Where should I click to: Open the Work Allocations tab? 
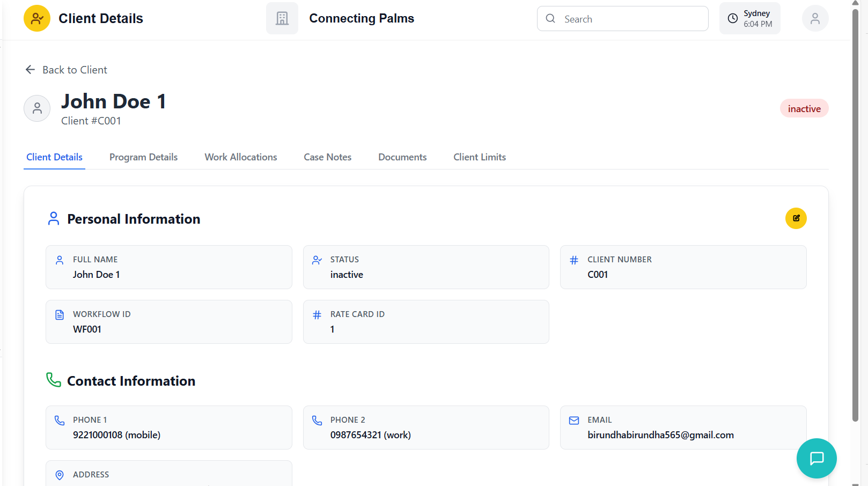[x=241, y=157]
